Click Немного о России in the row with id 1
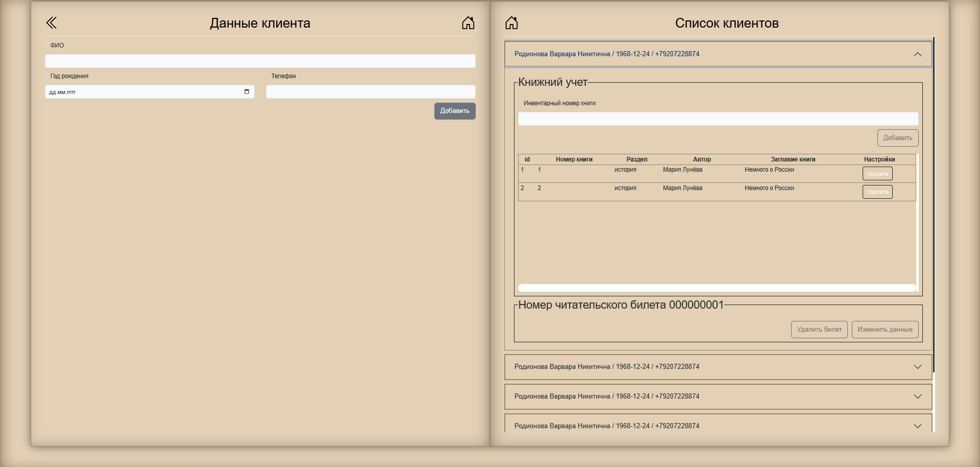 coord(769,170)
